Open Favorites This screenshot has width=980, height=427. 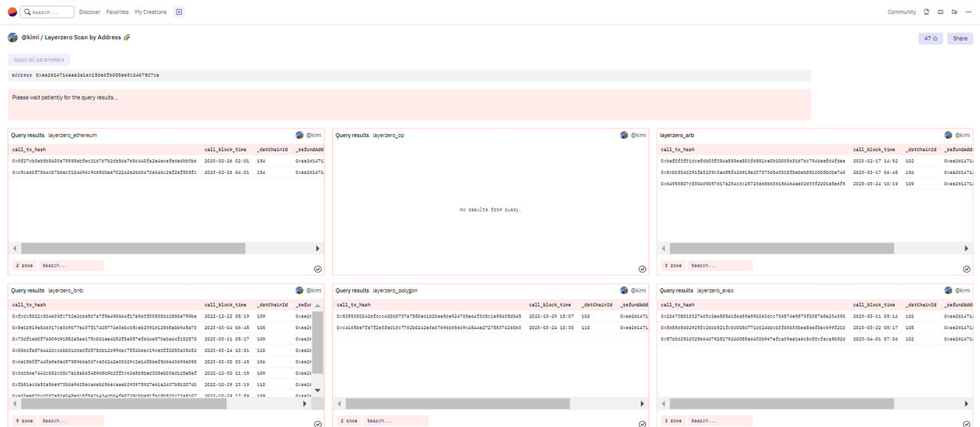point(118,12)
